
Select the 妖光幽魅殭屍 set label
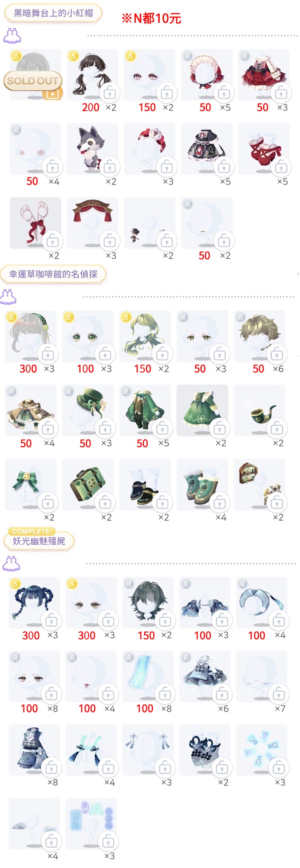(x=39, y=541)
